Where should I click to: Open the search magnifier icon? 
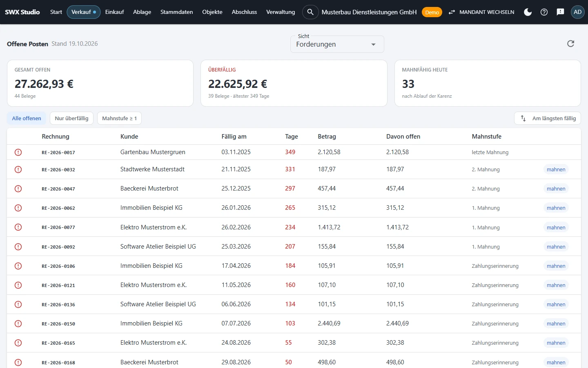[310, 12]
